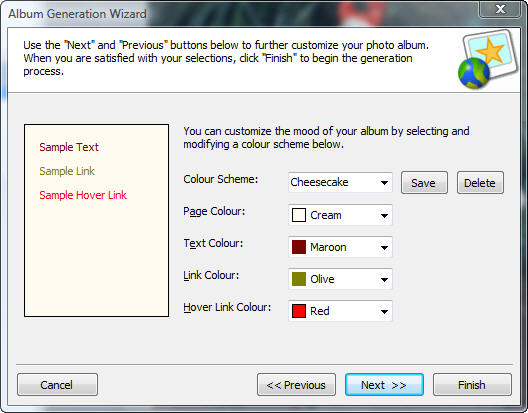Advance with the Next button
Image resolution: width=528 pixels, height=413 pixels.
(x=384, y=384)
